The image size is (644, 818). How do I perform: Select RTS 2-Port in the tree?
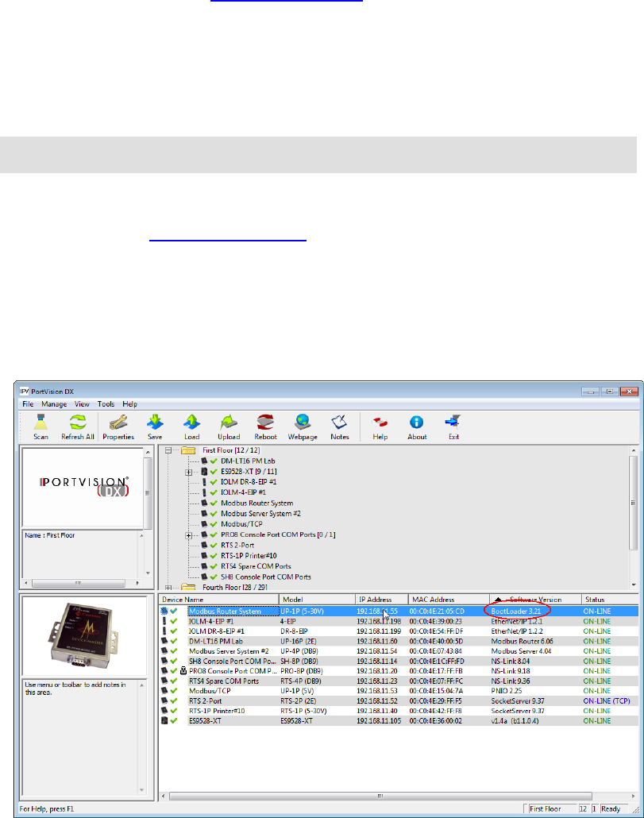coord(237,545)
